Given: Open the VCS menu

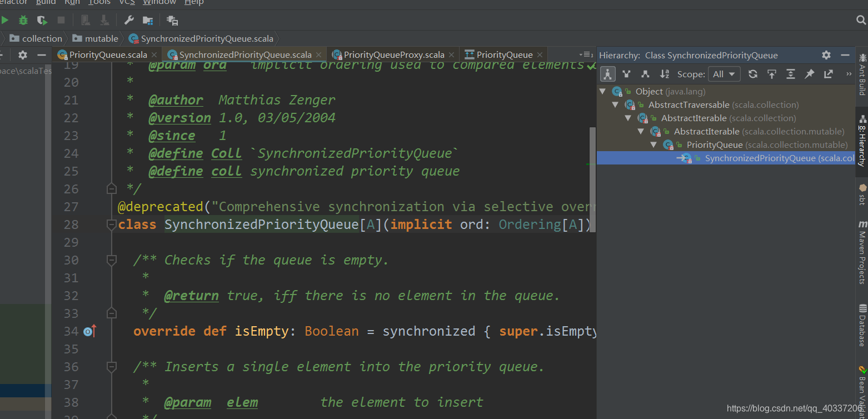Looking at the screenshot, I should pyautogui.click(x=127, y=2).
